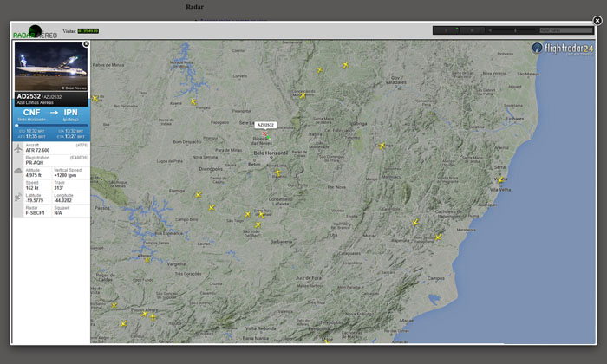Click the Flightradar24 logo
The height and width of the screenshot is (364, 607).
coord(564,49)
